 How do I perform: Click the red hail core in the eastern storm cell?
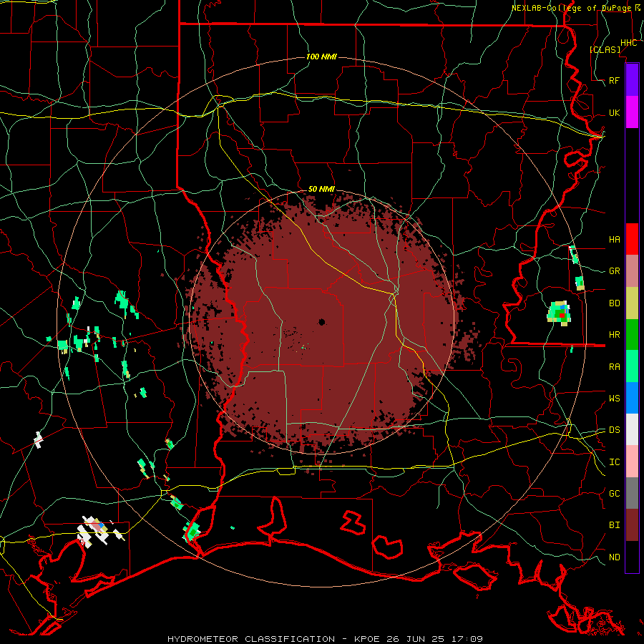(562, 315)
